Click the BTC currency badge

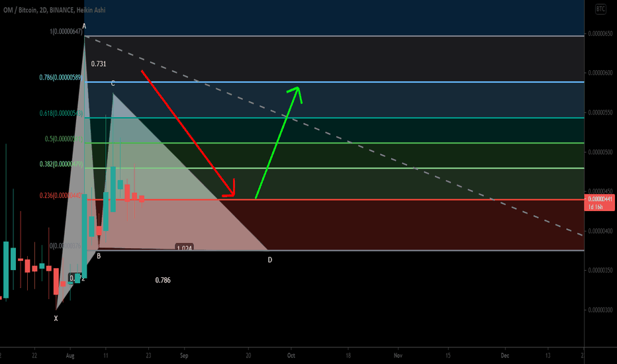coord(600,9)
